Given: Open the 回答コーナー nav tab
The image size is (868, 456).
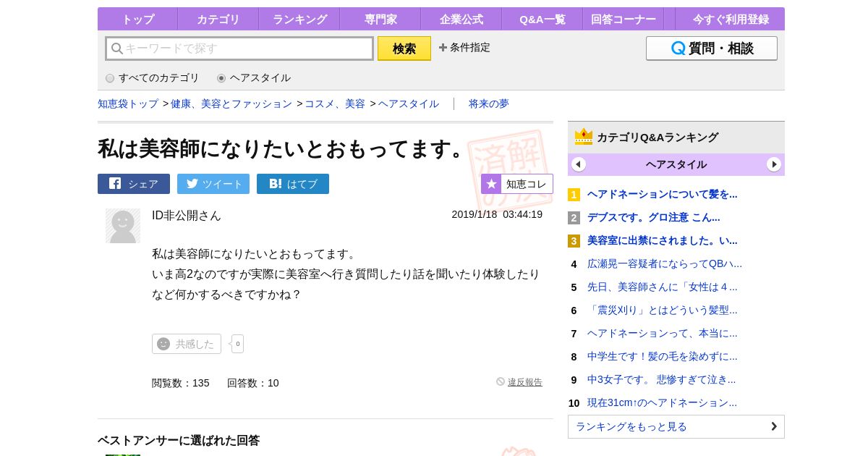Looking at the screenshot, I should [x=623, y=19].
